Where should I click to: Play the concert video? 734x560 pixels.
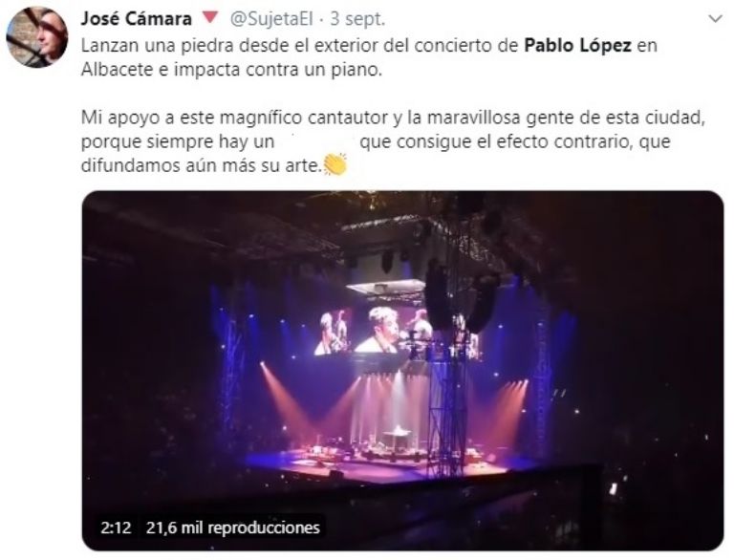pyautogui.click(x=402, y=371)
